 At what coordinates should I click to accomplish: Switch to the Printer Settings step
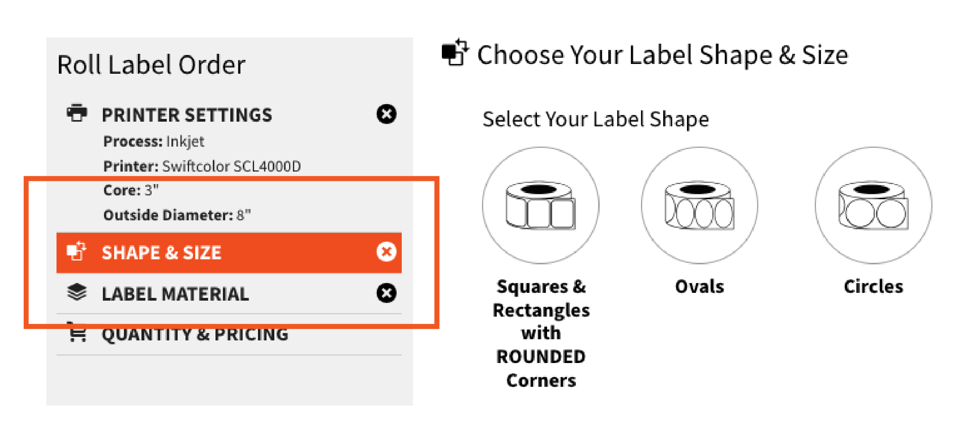tap(187, 114)
